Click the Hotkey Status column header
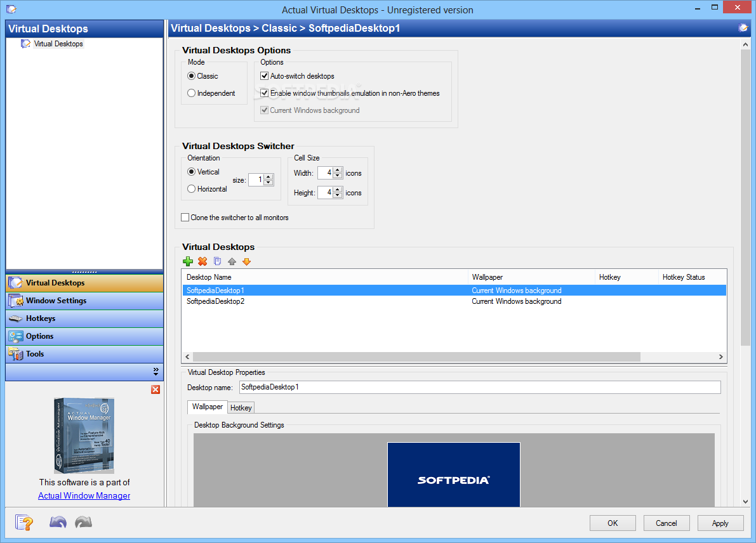The height and width of the screenshot is (543, 756). click(693, 277)
